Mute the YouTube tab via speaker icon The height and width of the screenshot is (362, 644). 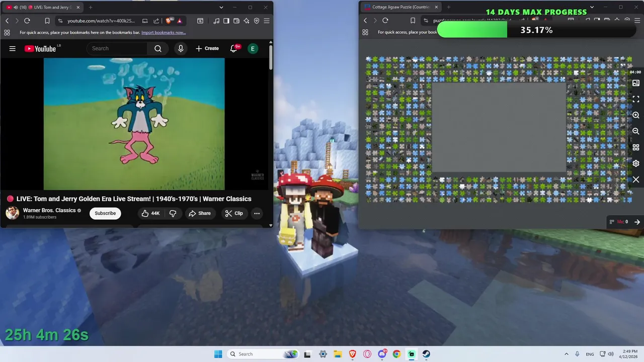pyautogui.click(x=15, y=7)
